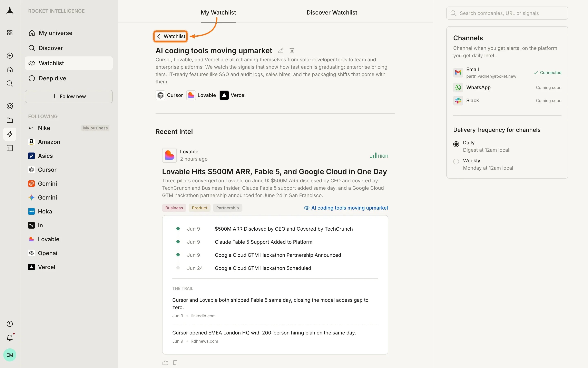
Task: Click the home icon in left rail
Action: tap(10, 70)
